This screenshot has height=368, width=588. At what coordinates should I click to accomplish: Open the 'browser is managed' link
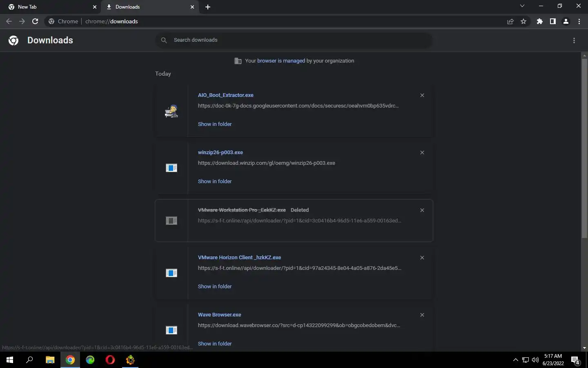click(x=281, y=61)
